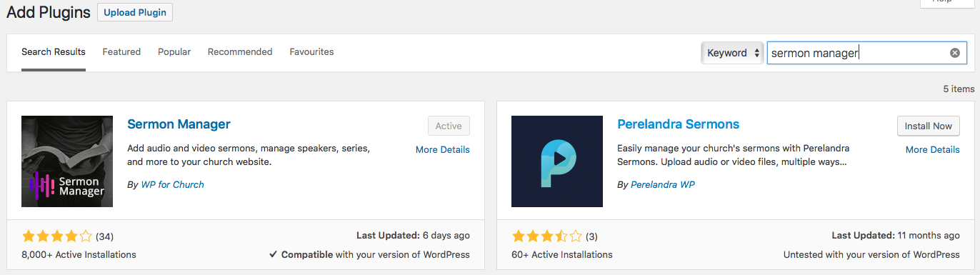This screenshot has width=980, height=275.
Task: Click the 'Untested with your version of WordPress' text
Action: 871,254
